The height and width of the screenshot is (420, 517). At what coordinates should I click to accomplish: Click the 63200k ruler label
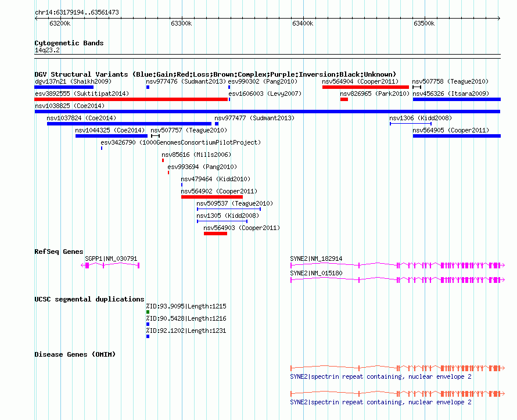pyautogui.click(x=60, y=23)
